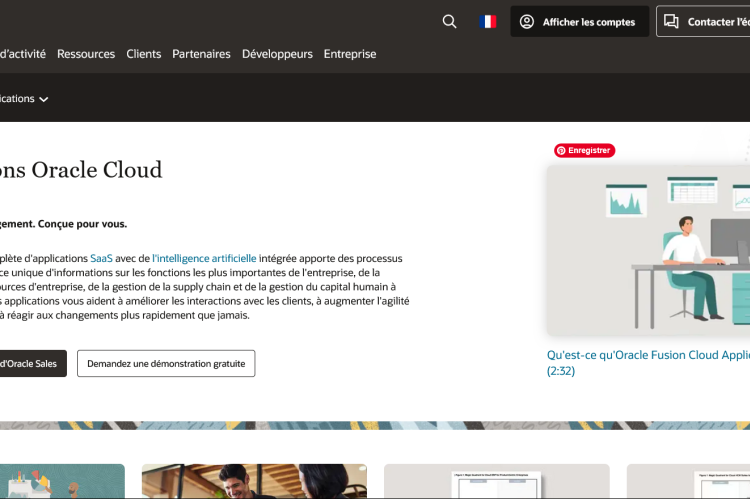
Task: Select Clients in the navigation bar
Action: [x=143, y=54]
